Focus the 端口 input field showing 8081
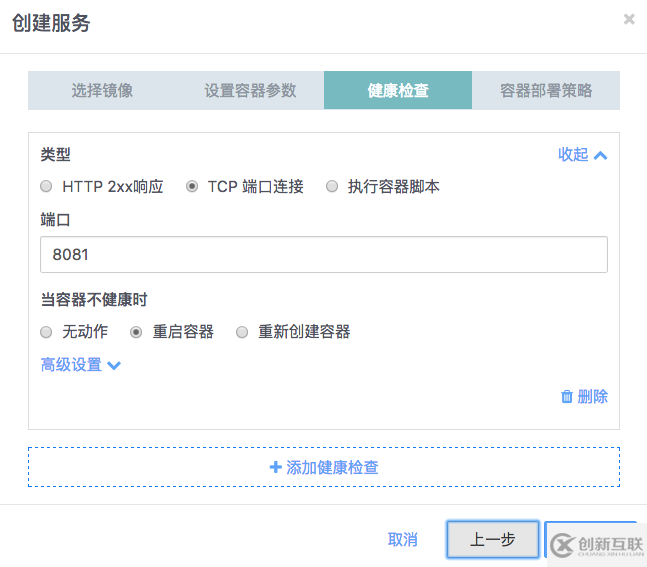Image resolution: width=647 pixels, height=567 pixels. [324, 255]
